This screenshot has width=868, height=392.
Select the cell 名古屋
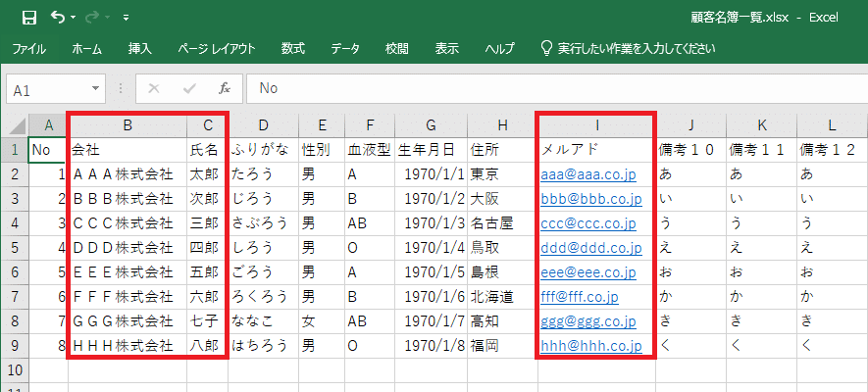pos(502,223)
